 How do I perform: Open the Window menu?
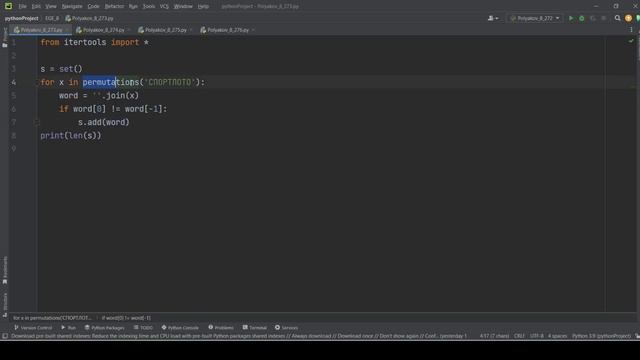point(183,6)
